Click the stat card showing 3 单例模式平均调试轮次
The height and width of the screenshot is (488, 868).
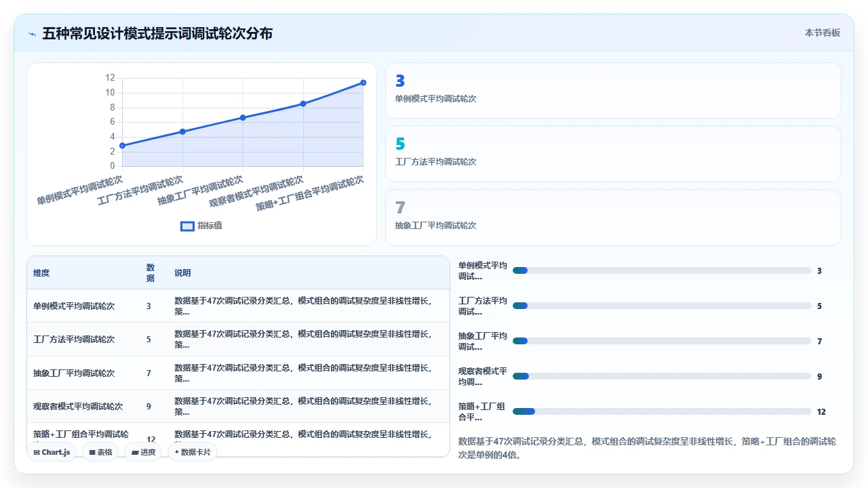613,91
